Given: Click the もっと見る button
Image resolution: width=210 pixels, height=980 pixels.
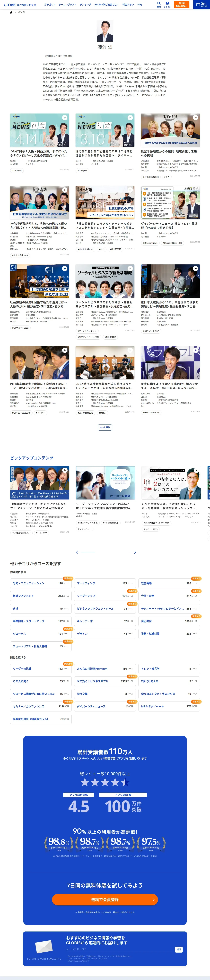Looking at the screenshot, I should coord(105,427).
